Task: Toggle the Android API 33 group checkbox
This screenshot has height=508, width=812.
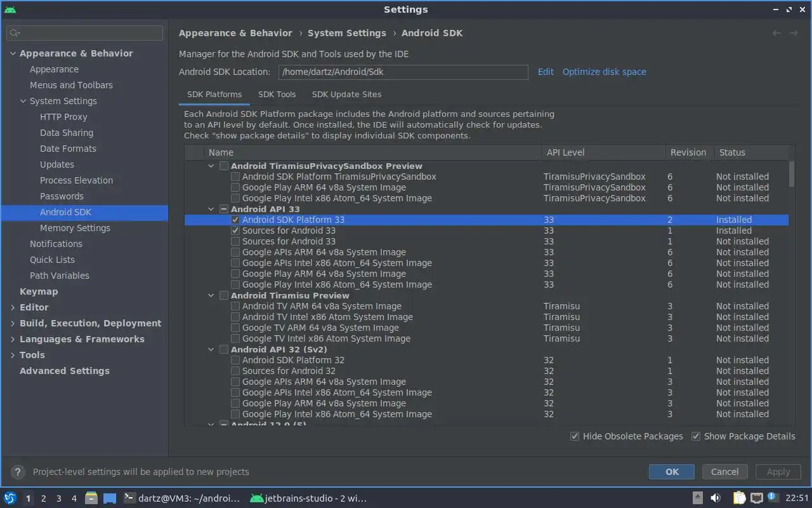Action: click(224, 209)
